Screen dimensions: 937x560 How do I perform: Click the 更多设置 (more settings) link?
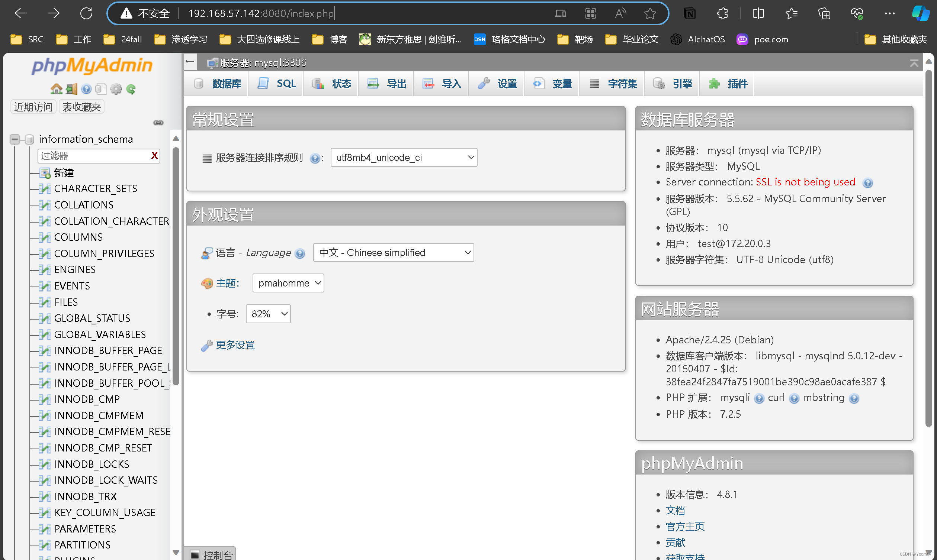tap(235, 345)
